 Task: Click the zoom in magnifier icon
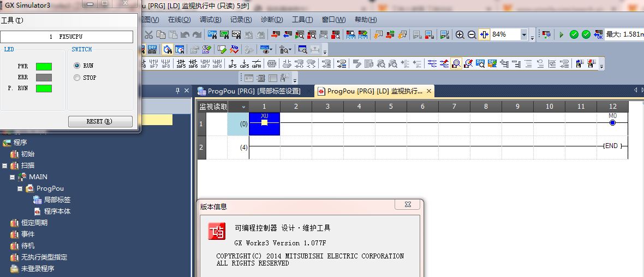pyautogui.click(x=460, y=34)
